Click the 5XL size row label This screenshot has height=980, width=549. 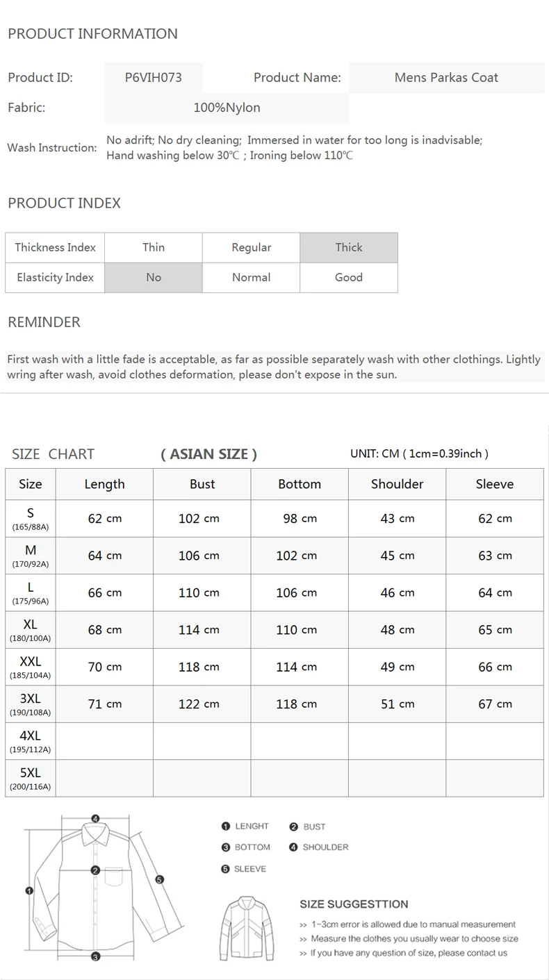(x=31, y=778)
